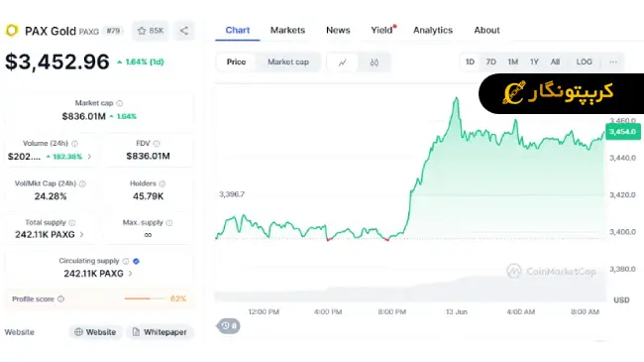The width and height of the screenshot is (644, 362).
Task: Expand Circulating supply details chevron
Action: coord(130,273)
